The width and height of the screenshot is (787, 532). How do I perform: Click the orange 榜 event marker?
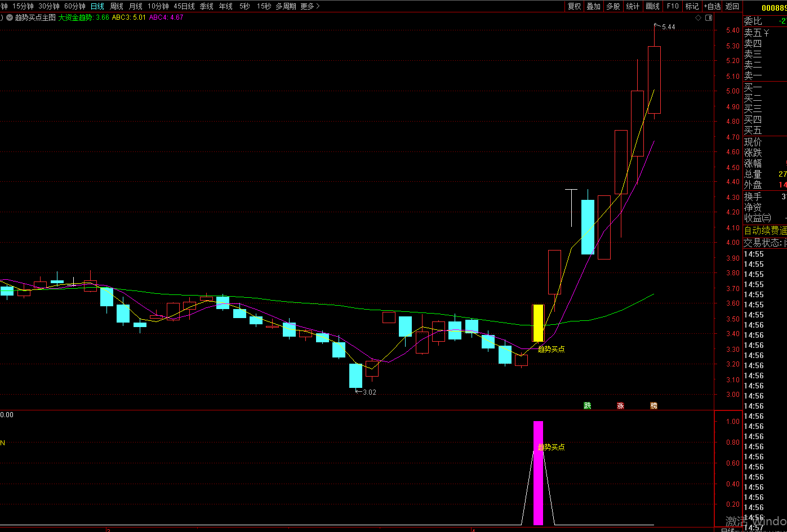pyautogui.click(x=653, y=405)
